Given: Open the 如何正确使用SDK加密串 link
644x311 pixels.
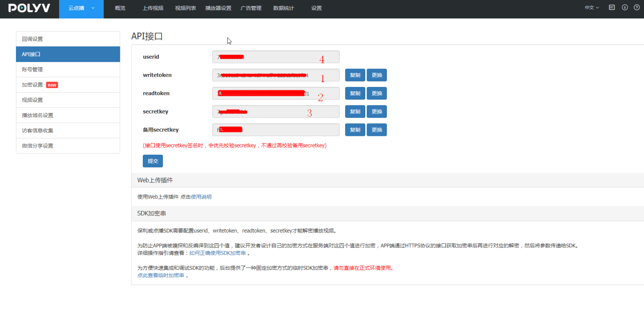Looking at the screenshot, I should tap(218, 253).
